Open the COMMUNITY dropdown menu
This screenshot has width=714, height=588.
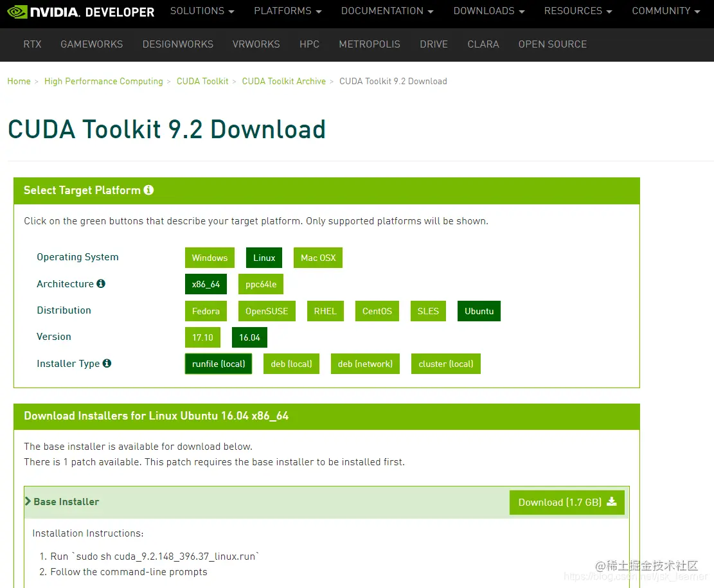click(x=666, y=11)
